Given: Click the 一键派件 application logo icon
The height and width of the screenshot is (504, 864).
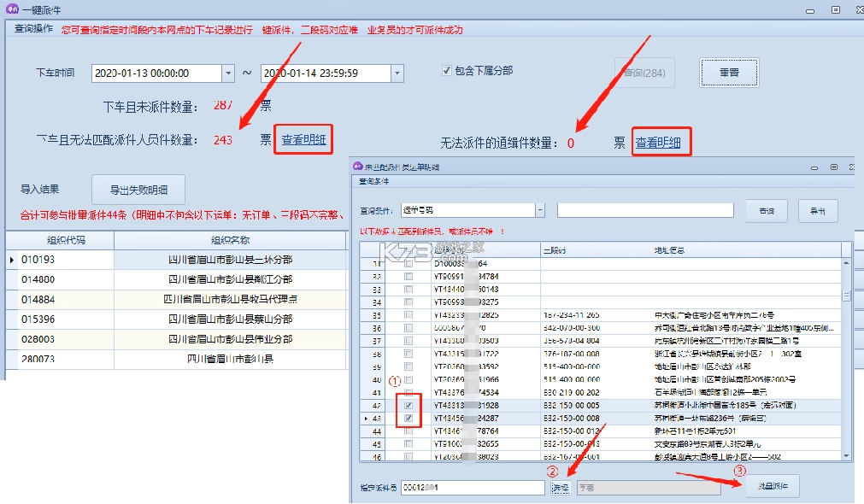Looking at the screenshot, I should [11, 9].
